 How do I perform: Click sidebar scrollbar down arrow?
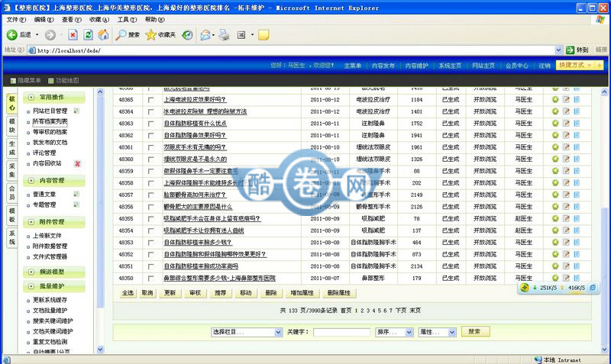(100, 350)
